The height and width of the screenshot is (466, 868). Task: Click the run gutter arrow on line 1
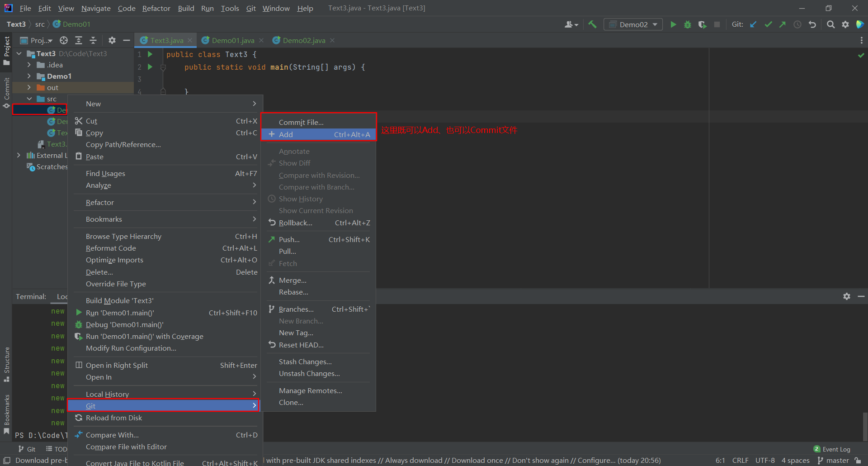pos(150,54)
